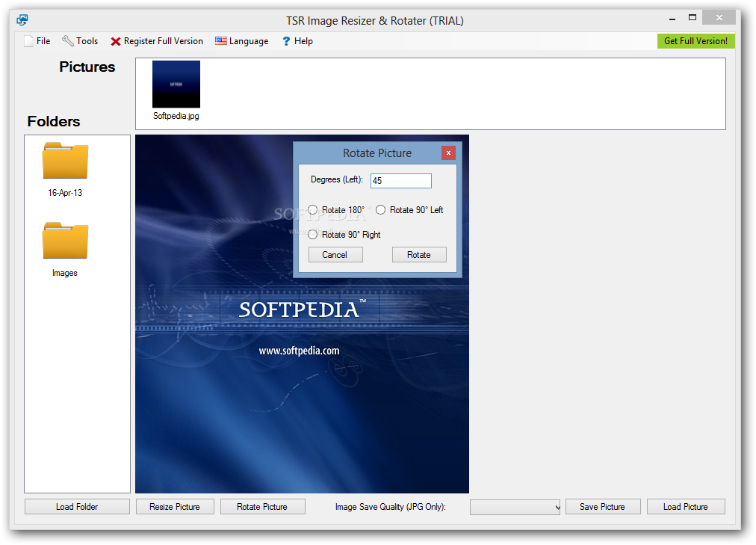Click the Load Folder button

point(77,507)
